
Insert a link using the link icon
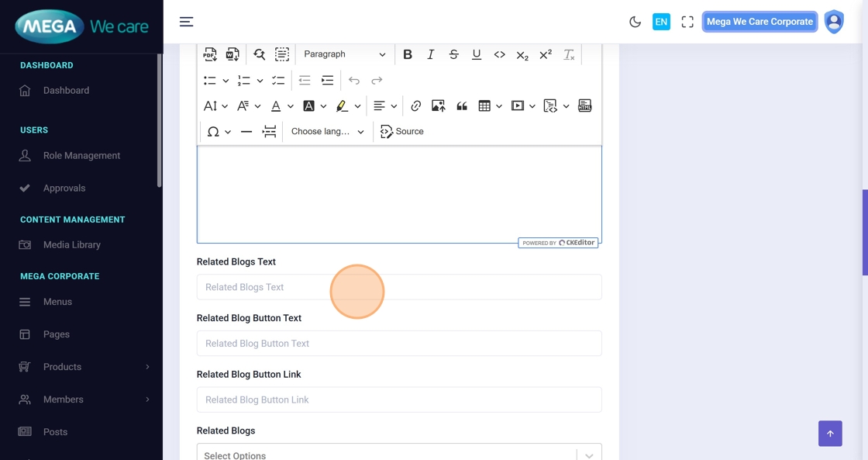416,106
